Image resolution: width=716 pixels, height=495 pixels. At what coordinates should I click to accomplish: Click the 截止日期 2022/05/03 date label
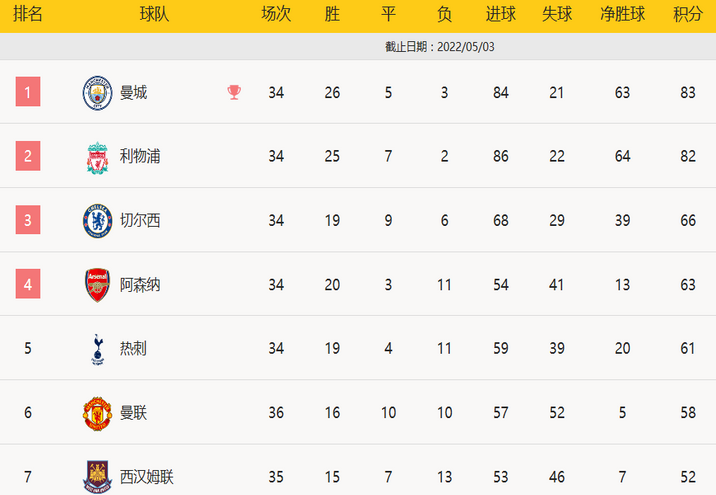pos(440,47)
